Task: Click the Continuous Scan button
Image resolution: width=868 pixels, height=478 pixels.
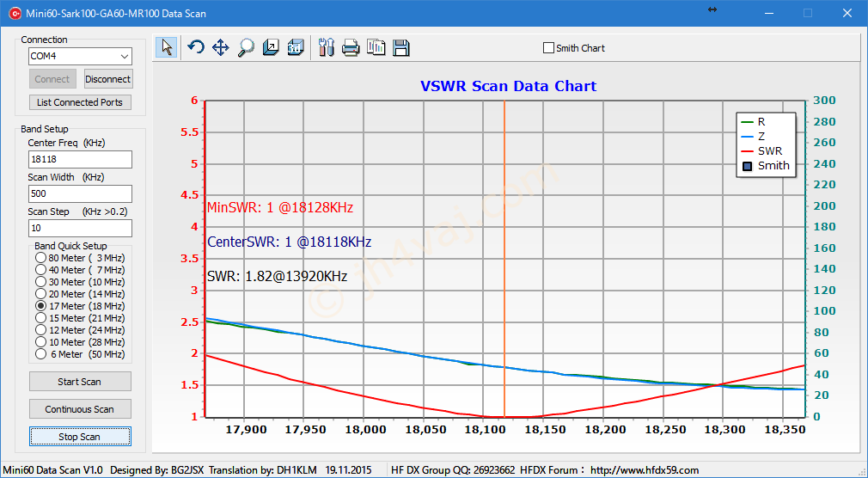Action: (80, 409)
